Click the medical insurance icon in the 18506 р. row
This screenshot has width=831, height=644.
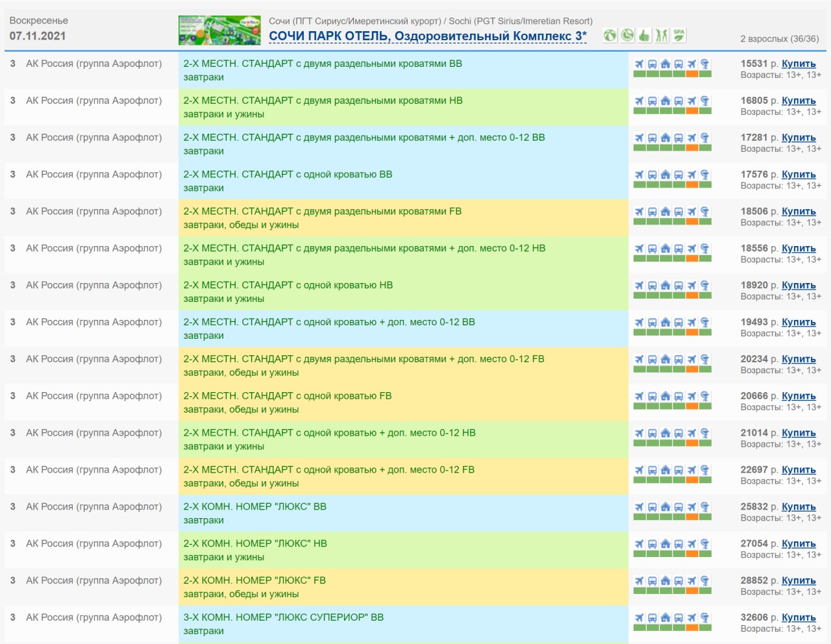tap(705, 212)
